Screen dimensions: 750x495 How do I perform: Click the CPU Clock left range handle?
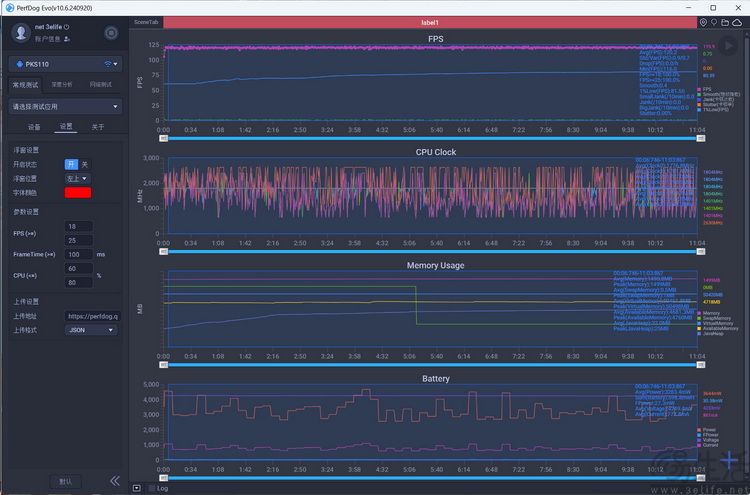coord(164,252)
